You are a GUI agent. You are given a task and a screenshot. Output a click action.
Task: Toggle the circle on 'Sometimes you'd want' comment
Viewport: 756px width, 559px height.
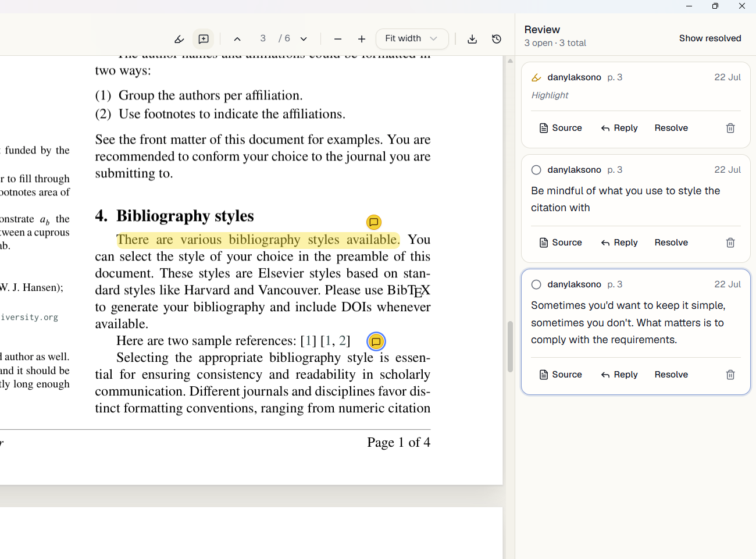536,284
